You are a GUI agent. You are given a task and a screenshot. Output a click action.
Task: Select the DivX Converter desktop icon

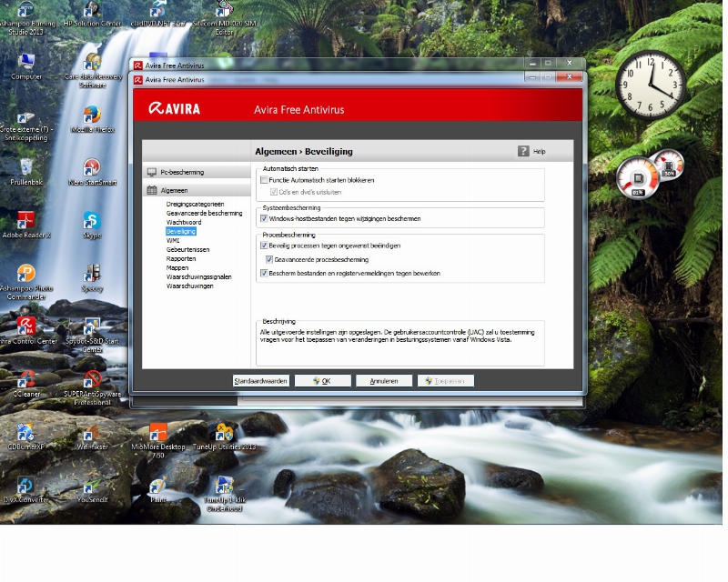tap(26, 489)
